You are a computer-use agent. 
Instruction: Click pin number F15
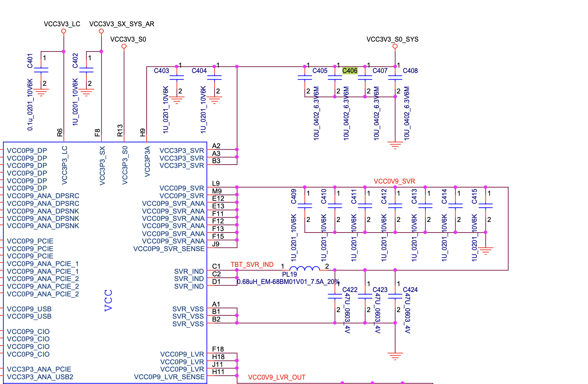click(218, 236)
